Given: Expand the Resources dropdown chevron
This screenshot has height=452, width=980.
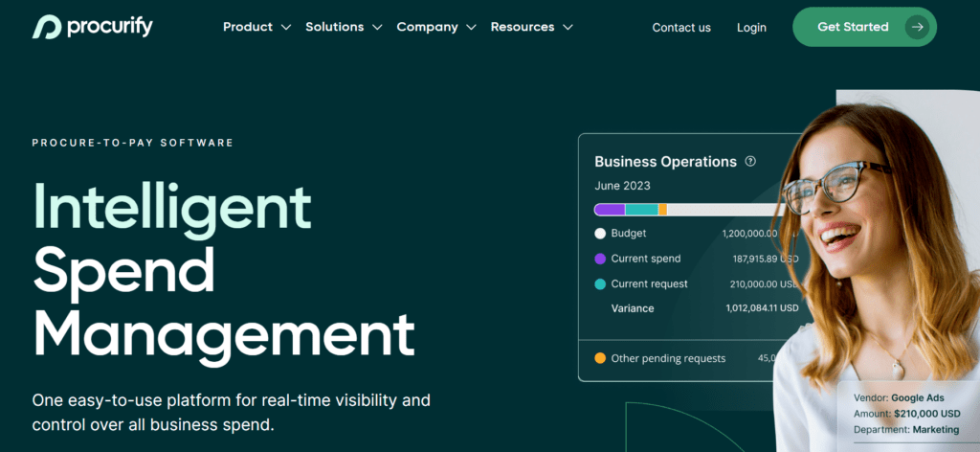Looking at the screenshot, I should [568, 28].
